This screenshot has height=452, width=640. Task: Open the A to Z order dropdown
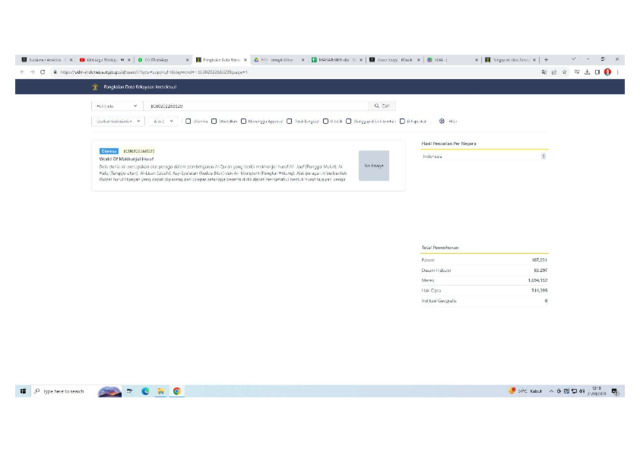pos(163,121)
